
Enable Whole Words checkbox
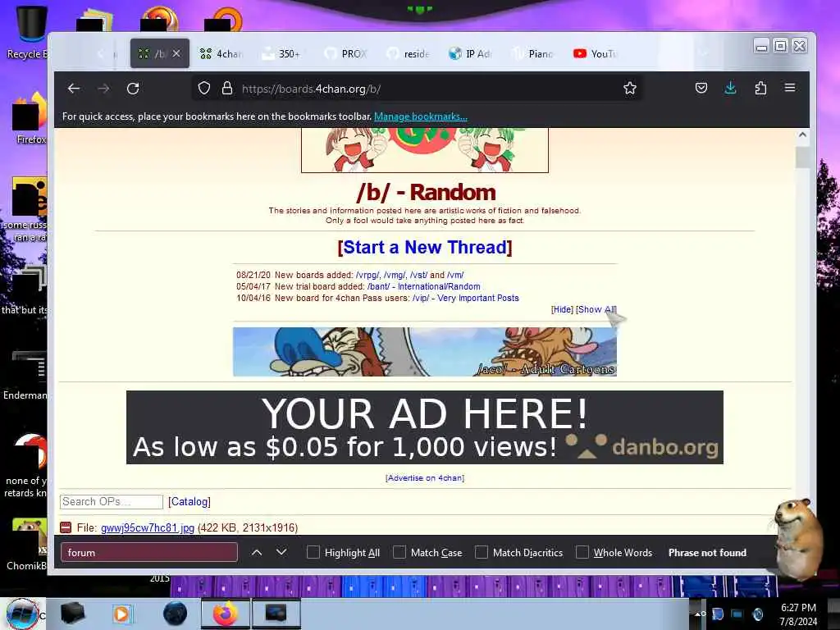click(x=582, y=552)
